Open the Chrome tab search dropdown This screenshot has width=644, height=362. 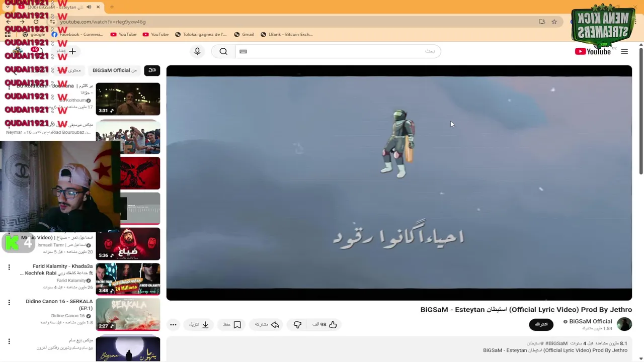pyautogui.click(x=7, y=7)
